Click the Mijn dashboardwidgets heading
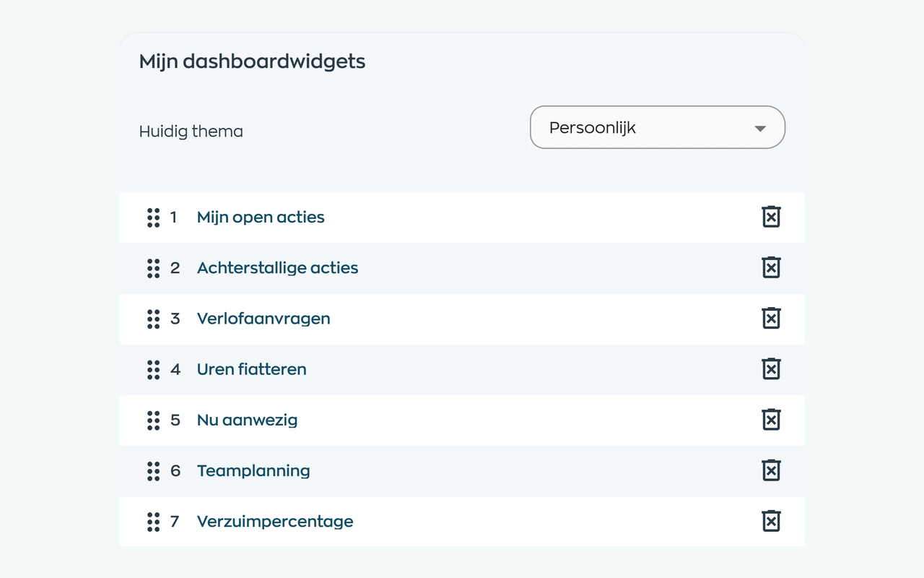The height and width of the screenshot is (578, 924). click(x=252, y=61)
